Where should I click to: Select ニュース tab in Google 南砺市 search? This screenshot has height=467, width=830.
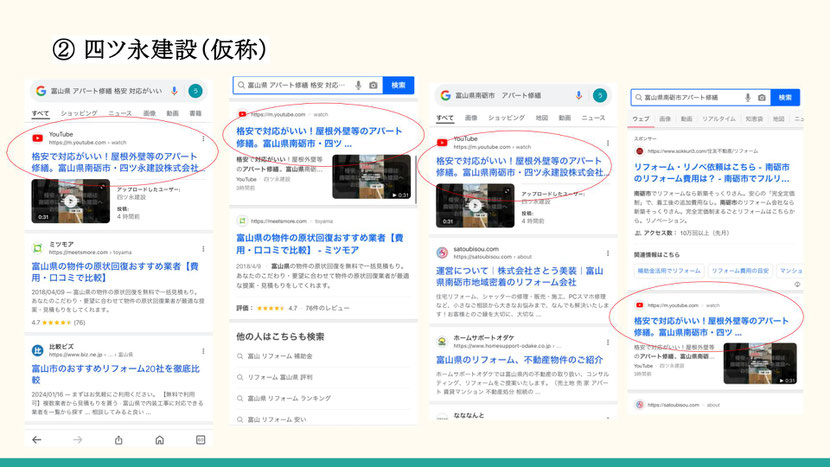tap(593, 118)
